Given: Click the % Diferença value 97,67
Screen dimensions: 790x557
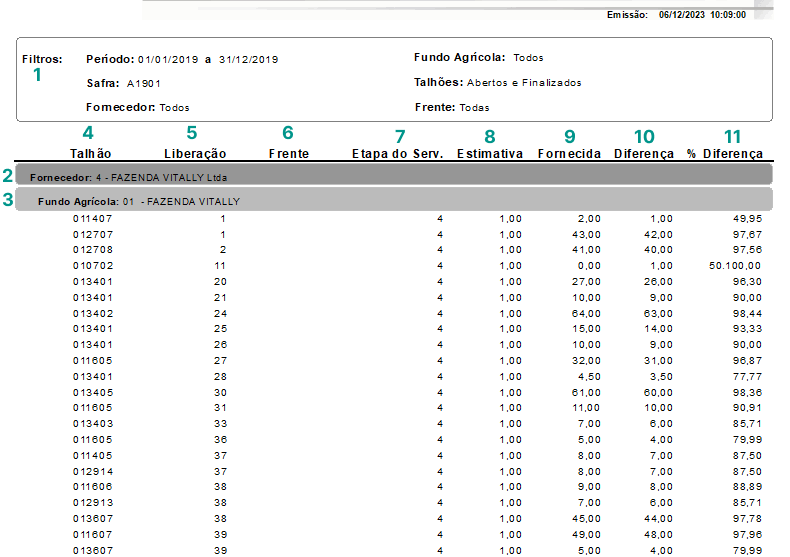Looking at the screenshot, I should [748, 235].
